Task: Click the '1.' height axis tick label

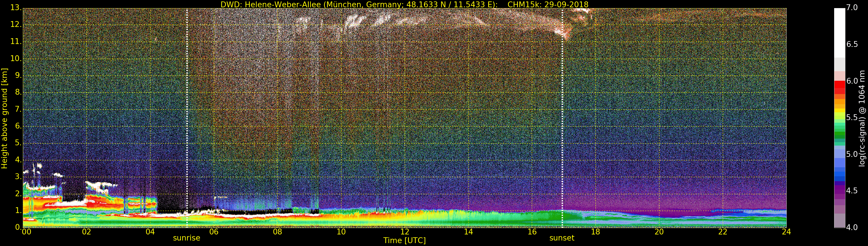Action: pos(18,210)
